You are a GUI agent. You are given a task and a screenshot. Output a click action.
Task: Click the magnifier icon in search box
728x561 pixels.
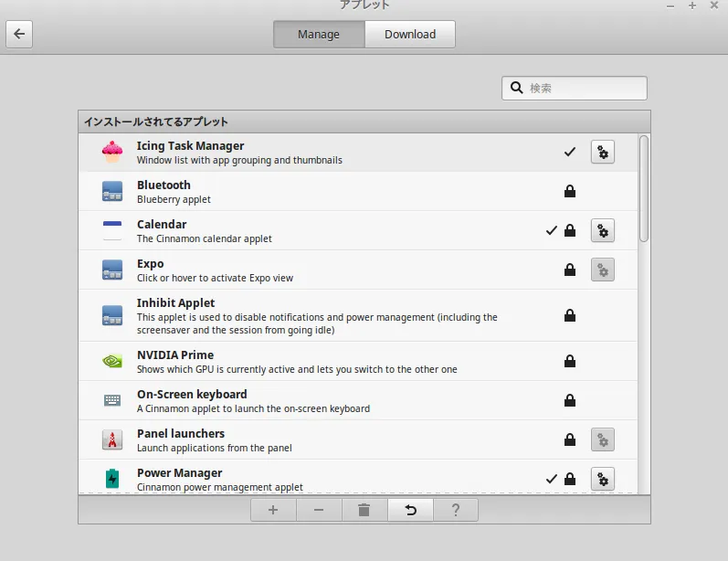pyautogui.click(x=516, y=88)
